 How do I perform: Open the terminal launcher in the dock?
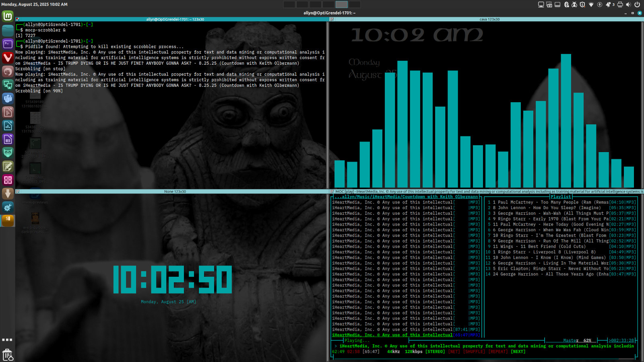[x=8, y=44]
